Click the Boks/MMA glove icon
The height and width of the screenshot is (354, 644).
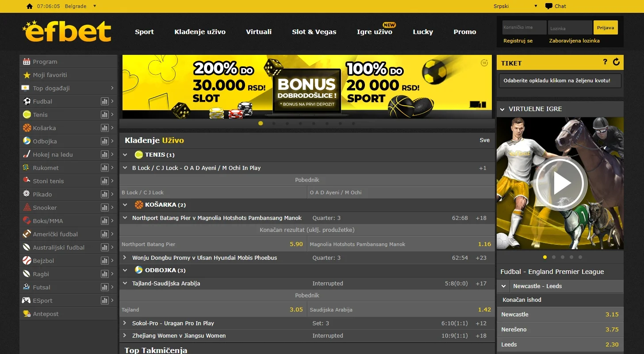[27, 221]
